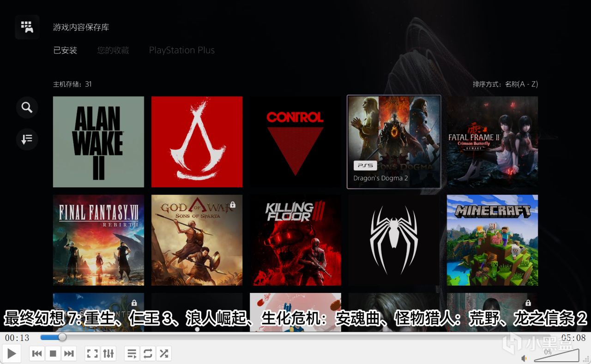Select the Minecraft game tile
Image resolution: width=591 pixels, height=364 pixels.
[492, 240]
